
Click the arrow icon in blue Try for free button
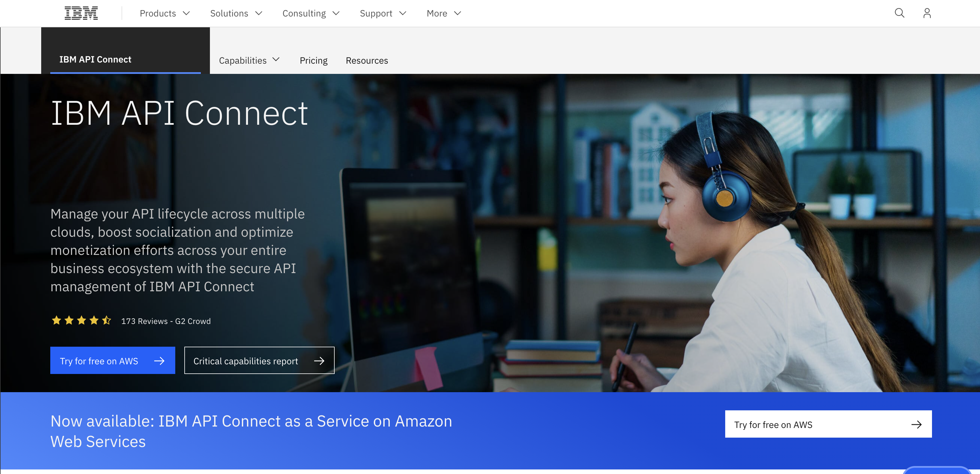159,361
